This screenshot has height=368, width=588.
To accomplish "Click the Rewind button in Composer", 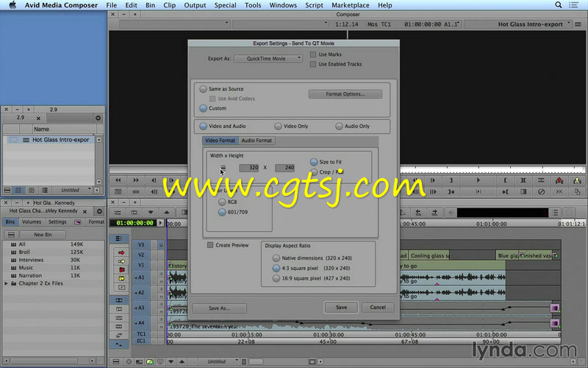I will (118, 180).
